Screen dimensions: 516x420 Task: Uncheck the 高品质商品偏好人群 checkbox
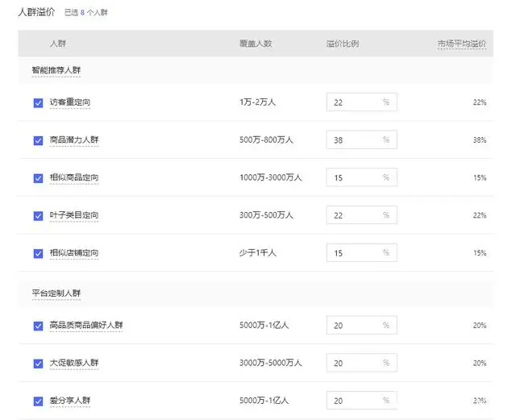[x=38, y=326]
